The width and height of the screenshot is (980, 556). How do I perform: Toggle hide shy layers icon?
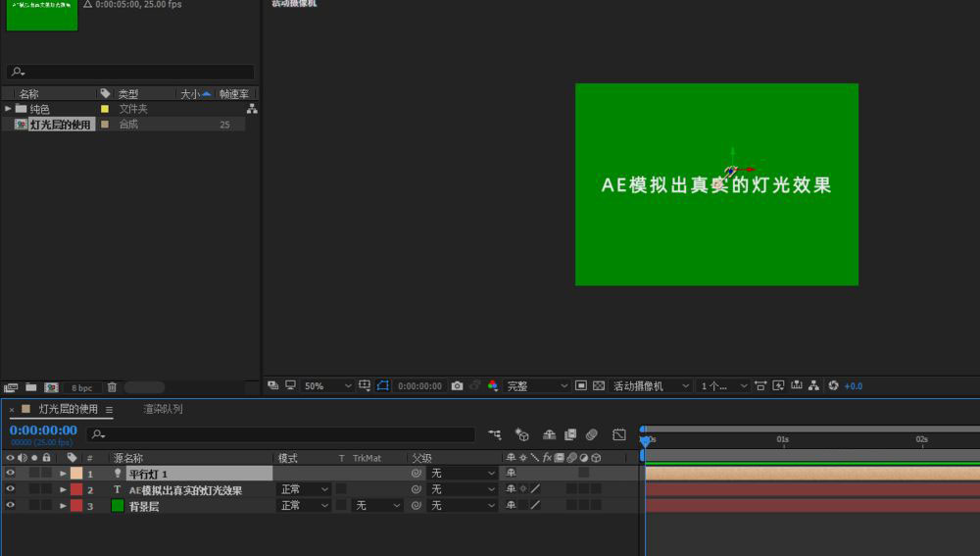(550, 434)
